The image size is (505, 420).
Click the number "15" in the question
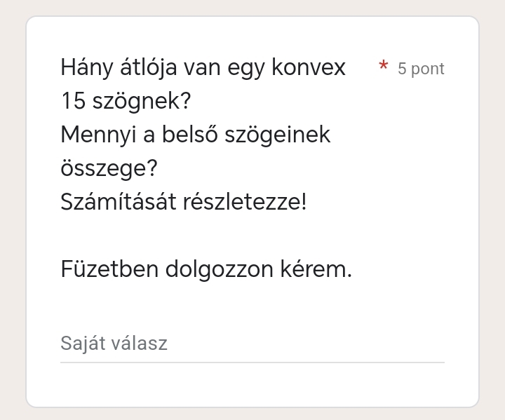72,102
